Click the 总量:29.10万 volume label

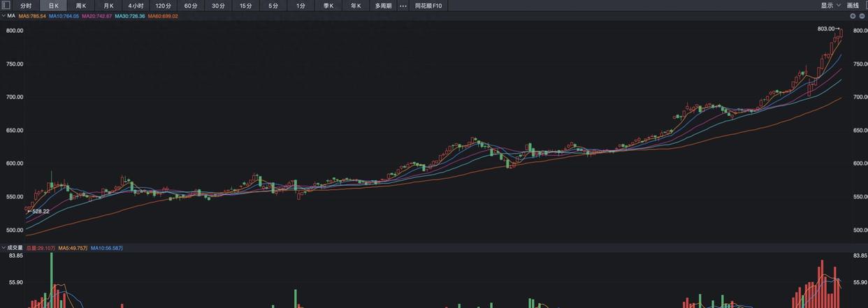pos(41,248)
